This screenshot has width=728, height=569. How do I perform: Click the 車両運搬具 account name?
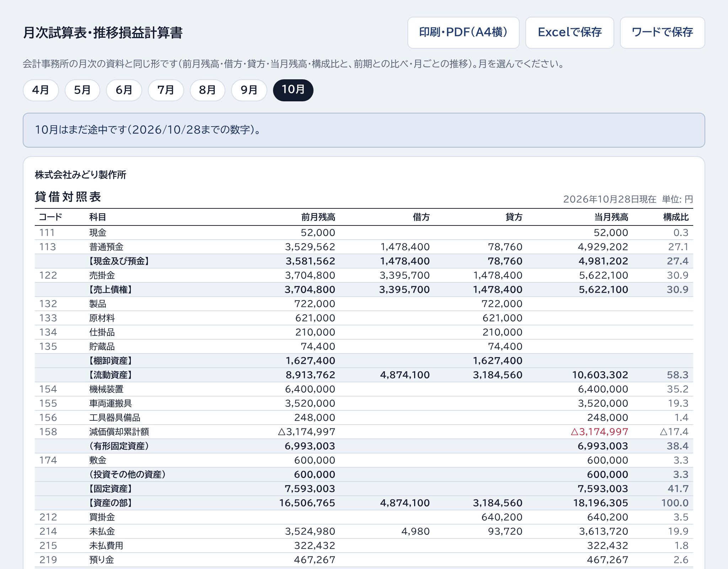(x=111, y=403)
